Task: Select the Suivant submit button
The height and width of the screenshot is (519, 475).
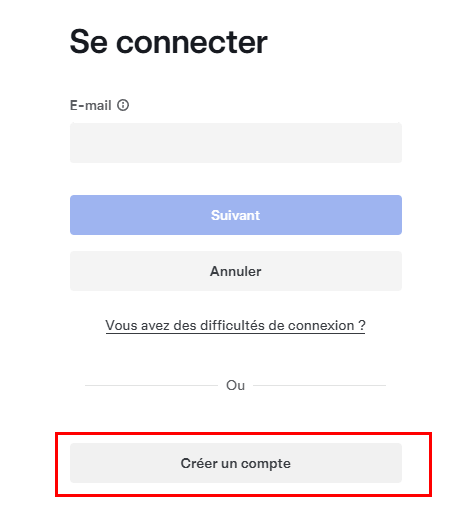Action: (236, 215)
